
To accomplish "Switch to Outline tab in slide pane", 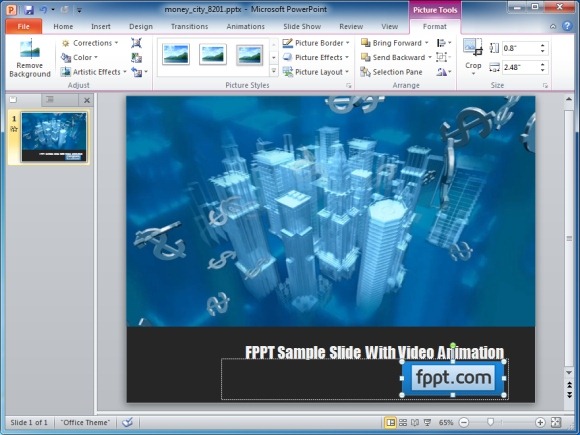I will (50, 100).
